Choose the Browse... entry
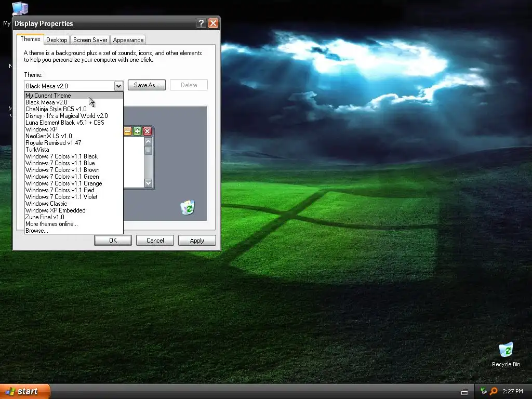This screenshot has width=532, height=399. point(74,231)
